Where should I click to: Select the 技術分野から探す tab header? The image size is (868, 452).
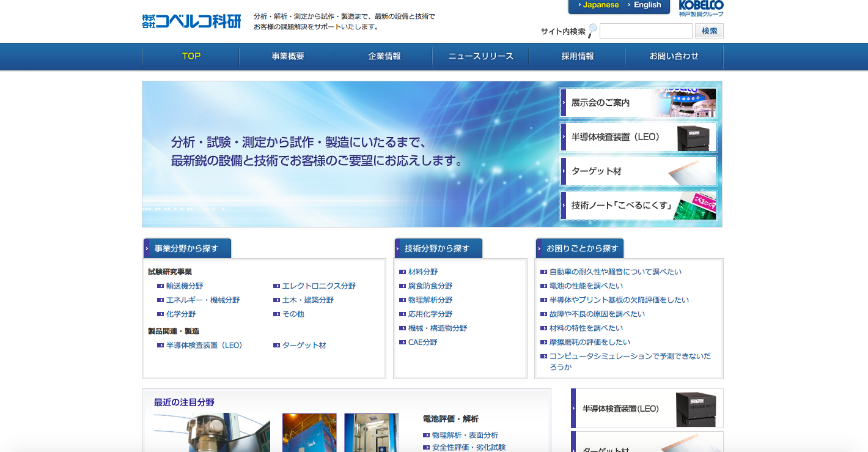click(438, 248)
